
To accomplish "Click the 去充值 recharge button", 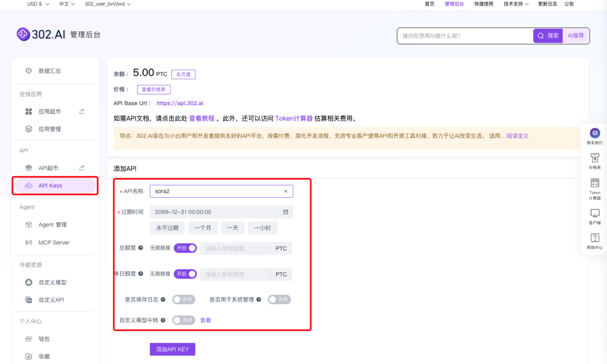I will click(x=183, y=74).
